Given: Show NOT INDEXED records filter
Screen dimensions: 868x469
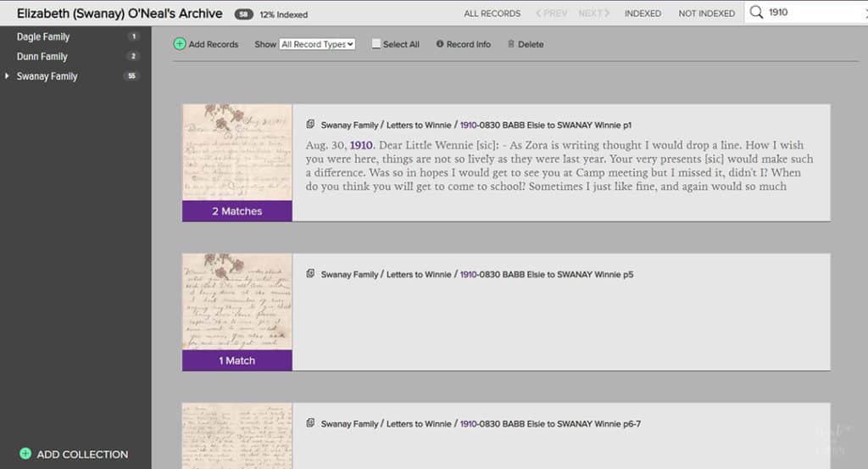Looking at the screenshot, I should coord(707,14).
